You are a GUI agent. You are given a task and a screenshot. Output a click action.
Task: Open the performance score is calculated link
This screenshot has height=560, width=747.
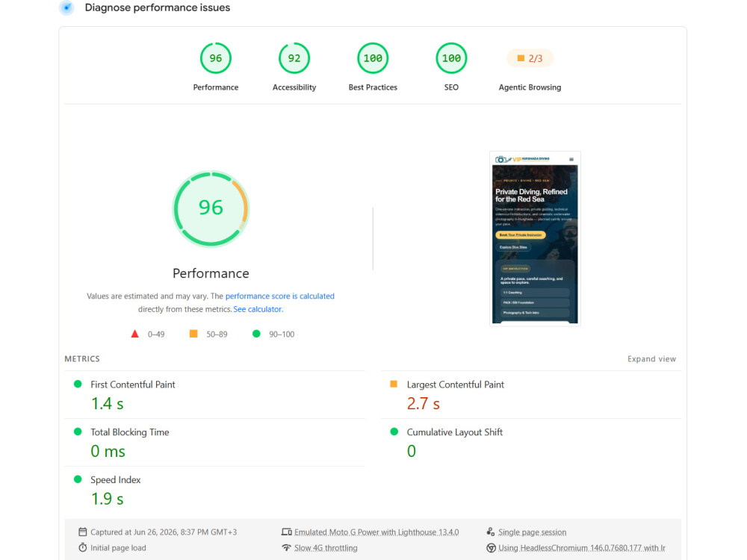coord(279,296)
